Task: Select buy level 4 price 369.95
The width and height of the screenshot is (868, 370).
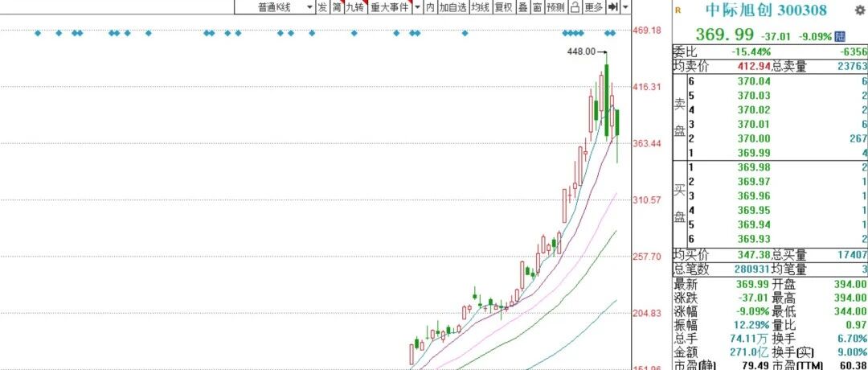Action: [754, 211]
